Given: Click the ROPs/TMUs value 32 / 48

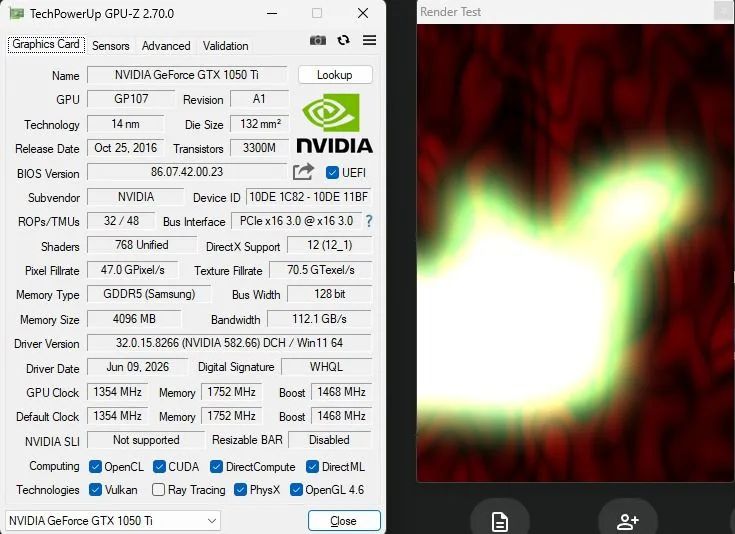Looking at the screenshot, I should click(121, 221).
